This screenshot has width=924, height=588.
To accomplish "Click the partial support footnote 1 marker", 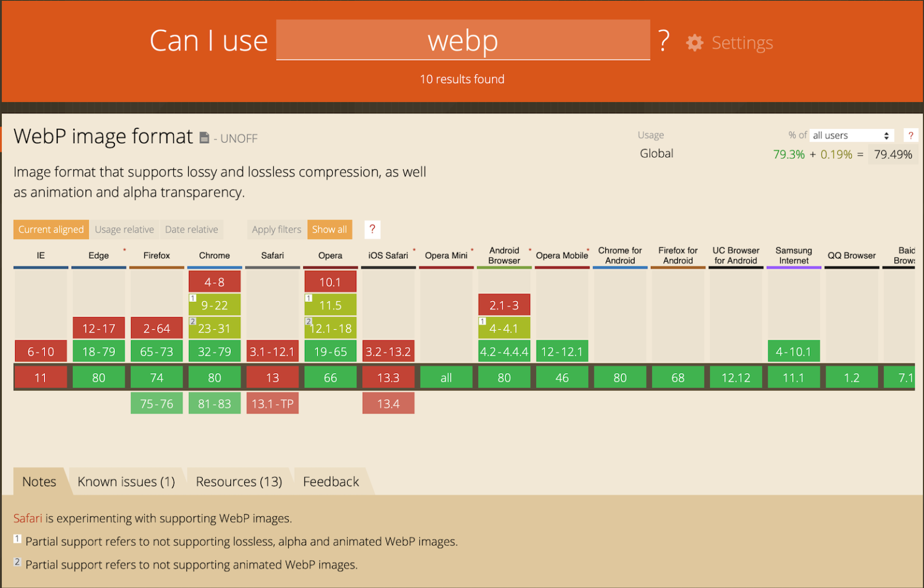I will click(x=17, y=538).
